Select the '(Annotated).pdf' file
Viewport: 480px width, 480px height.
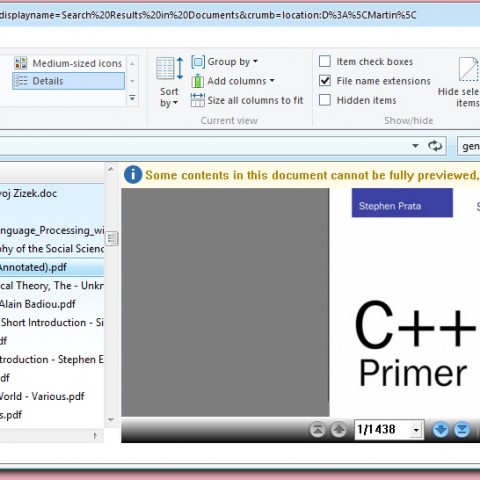tap(52, 267)
